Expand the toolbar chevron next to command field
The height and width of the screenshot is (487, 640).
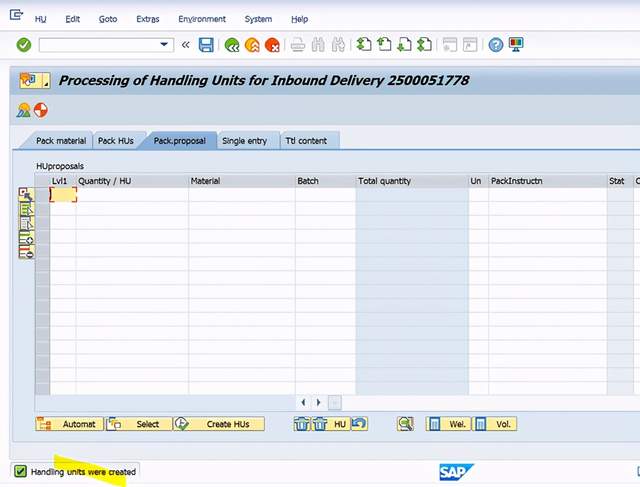(185, 45)
